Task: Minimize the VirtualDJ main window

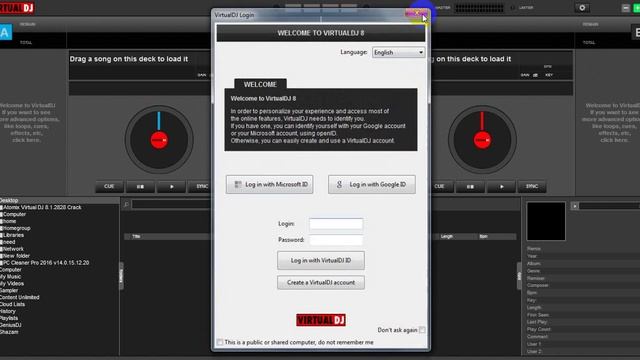Action: pyautogui.click(x=625, y=8)
